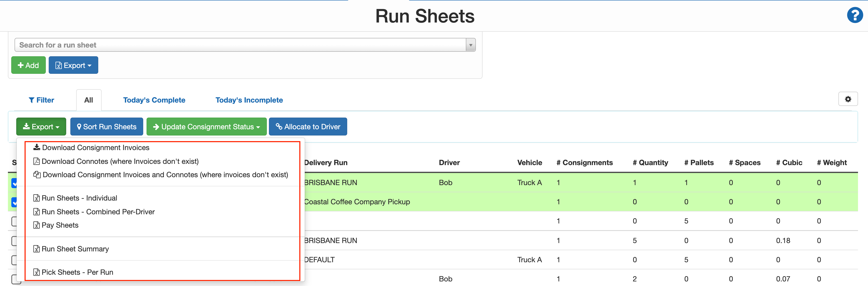Screen dimensions: 868x286
Task: Open the Update Consignment Status dropdown
Action: point(206,127)
